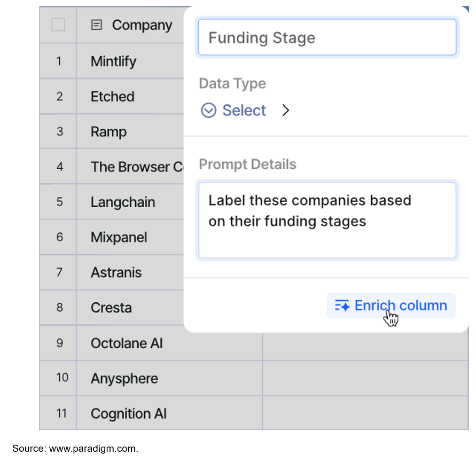Expand the Data Type arrow chevron
The image size is (476, 471).
tap(286, 110)
